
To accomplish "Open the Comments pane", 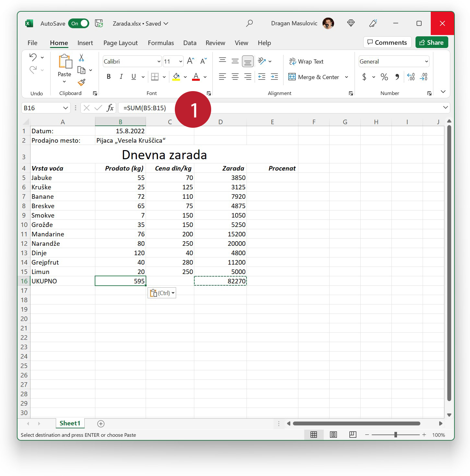I will (x=387, y=42).
